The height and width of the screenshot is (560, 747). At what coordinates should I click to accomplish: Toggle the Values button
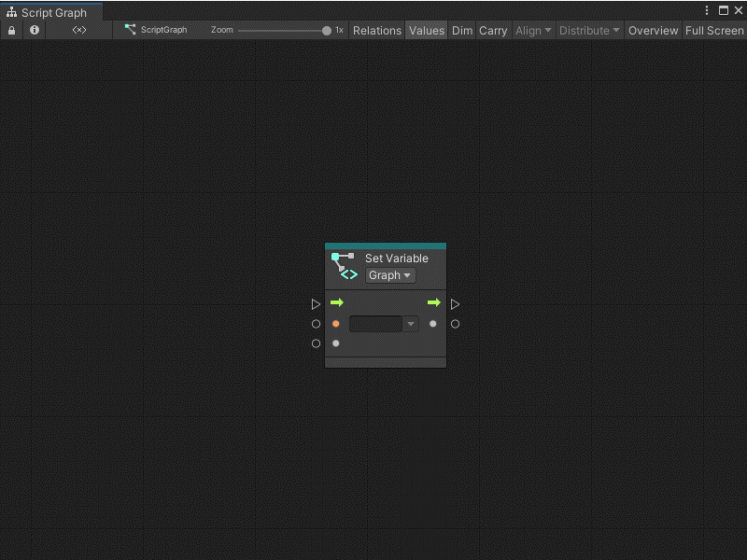(x=427, y=31)
